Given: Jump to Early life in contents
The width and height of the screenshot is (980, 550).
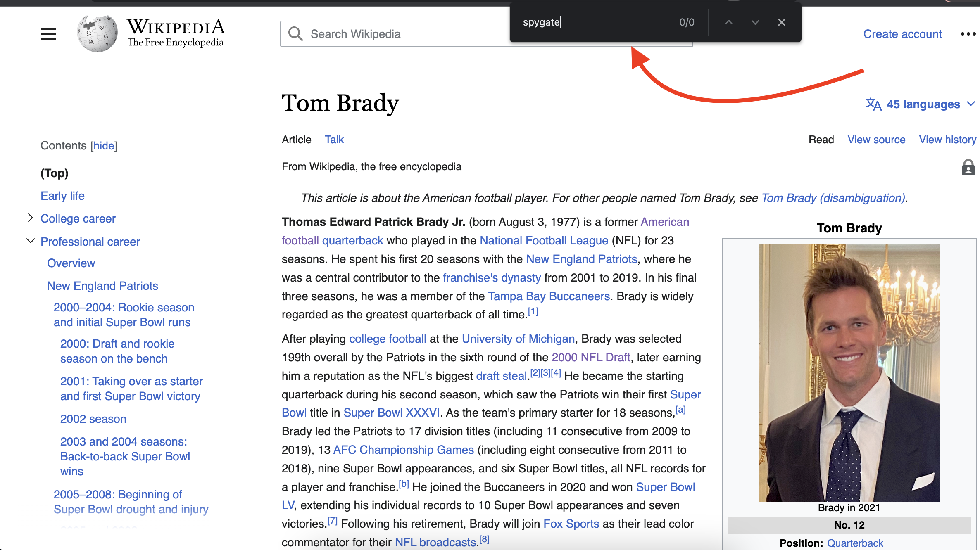Looking at the screenshot, I should point(62,196).
